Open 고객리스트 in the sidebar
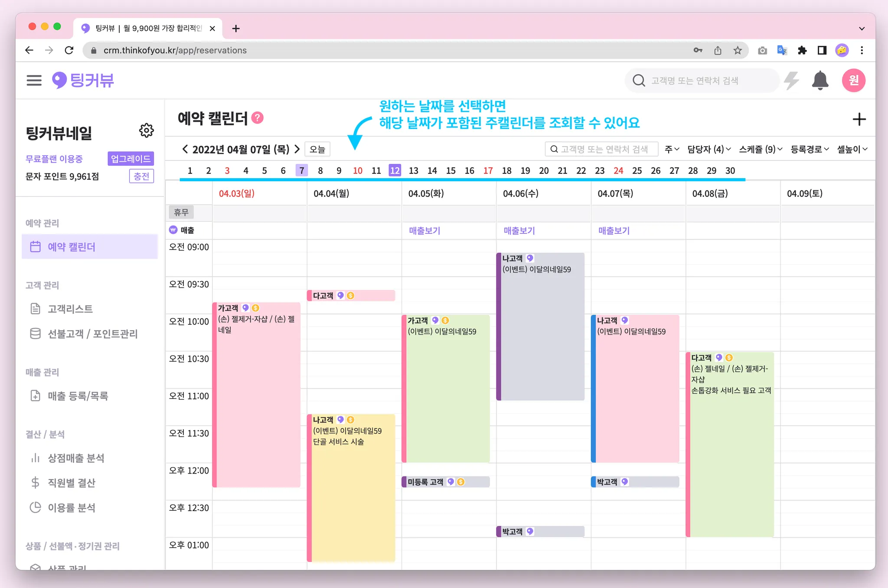The height and width of the screenshot is (588, 888). [x=70, y=309]
